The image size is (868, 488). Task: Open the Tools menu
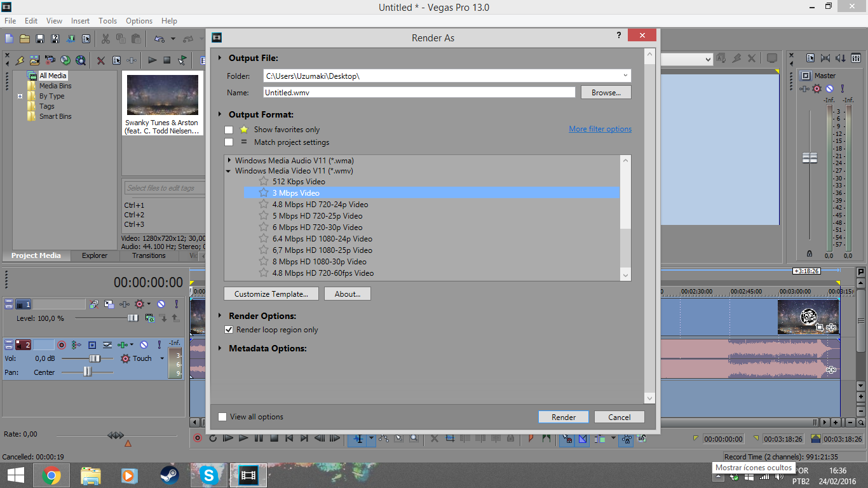tap(107, 21)
